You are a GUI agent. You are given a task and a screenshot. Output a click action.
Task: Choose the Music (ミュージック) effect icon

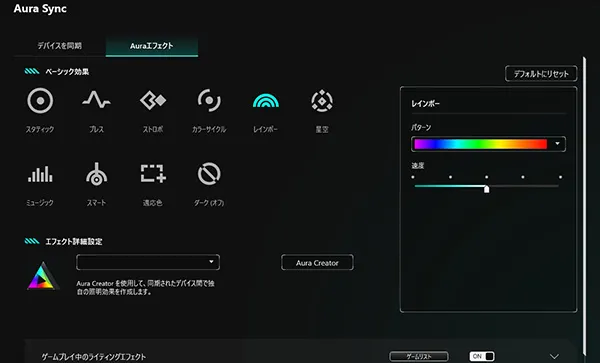[x=40, y=174]
